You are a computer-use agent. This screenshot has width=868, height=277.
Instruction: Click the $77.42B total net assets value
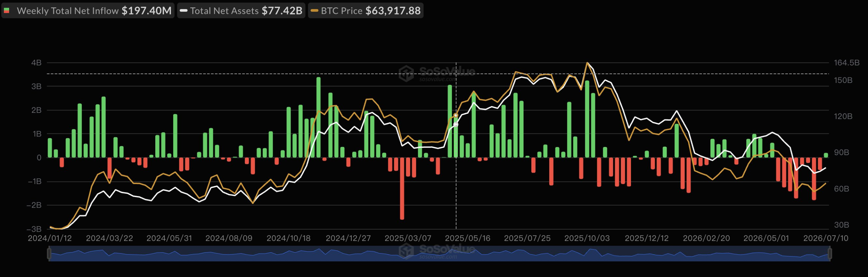point(282,10)
